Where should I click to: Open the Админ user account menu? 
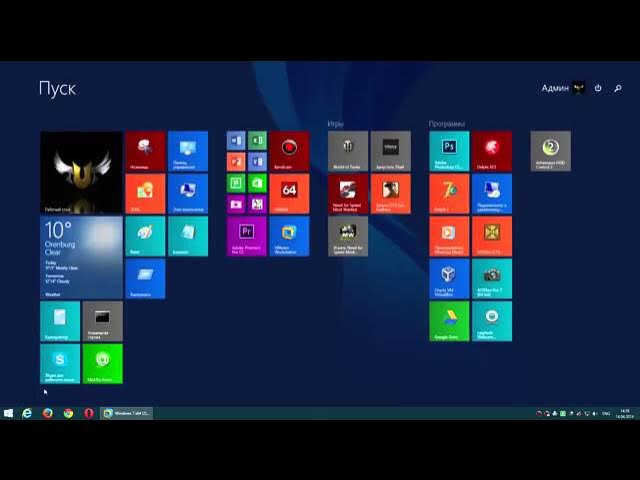[x=563, y=88]
